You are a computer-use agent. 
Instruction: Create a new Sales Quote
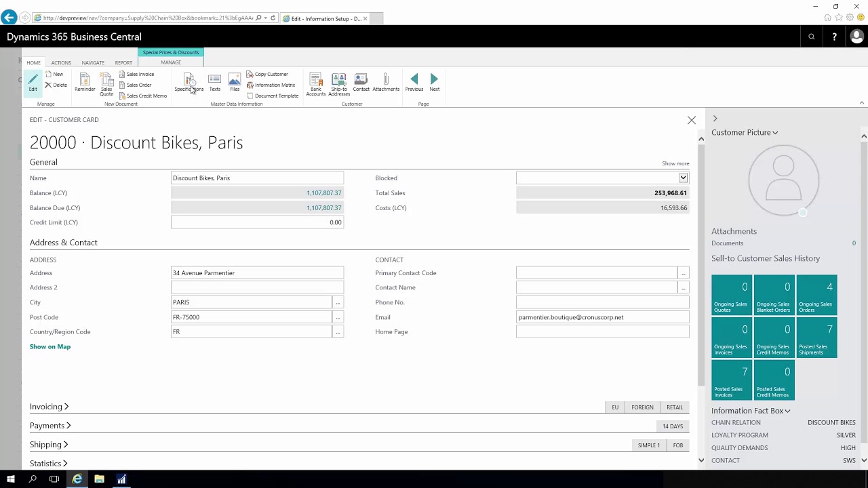click(106, 84)
